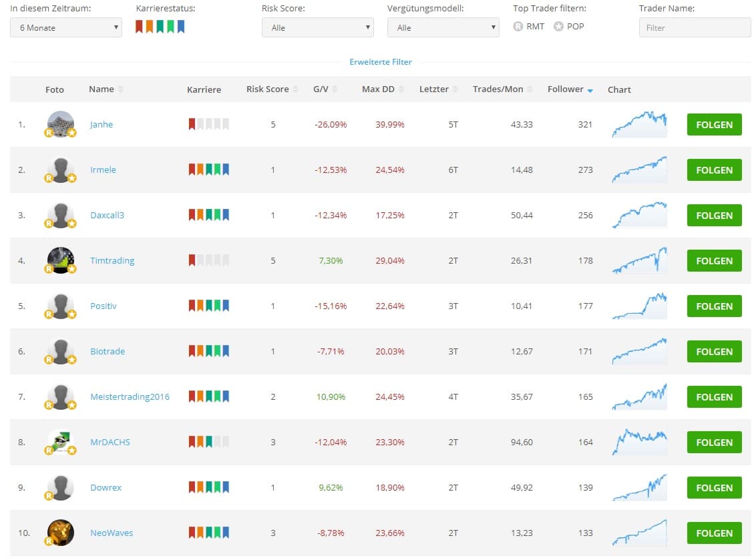754x560 pixels.
Task: Sort table by Trades/Mon header
Action: pyautogui.click(x=498, y=89)
